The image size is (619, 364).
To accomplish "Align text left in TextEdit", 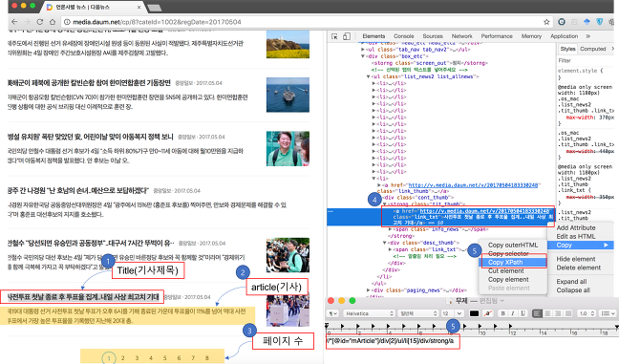I will 537,313.
